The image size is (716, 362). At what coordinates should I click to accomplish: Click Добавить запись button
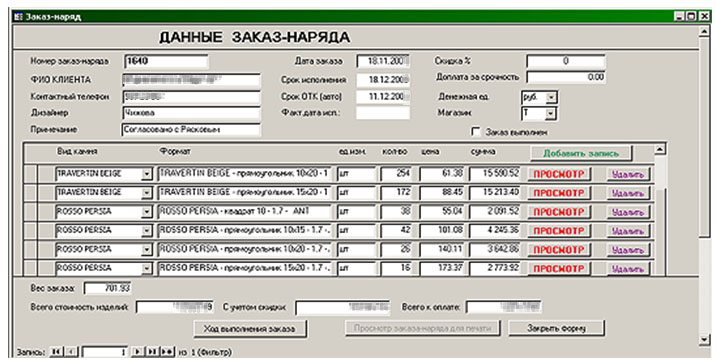tap(581, 153)
